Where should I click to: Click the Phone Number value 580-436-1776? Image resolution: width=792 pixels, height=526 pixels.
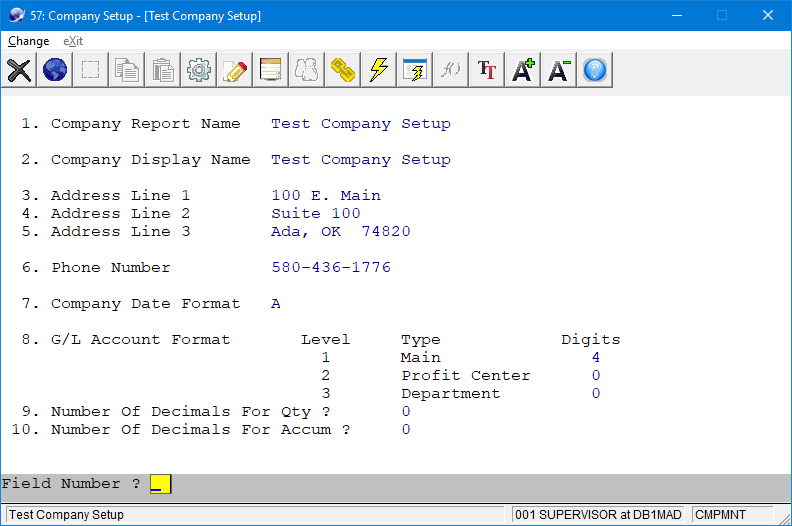point(331,268)
